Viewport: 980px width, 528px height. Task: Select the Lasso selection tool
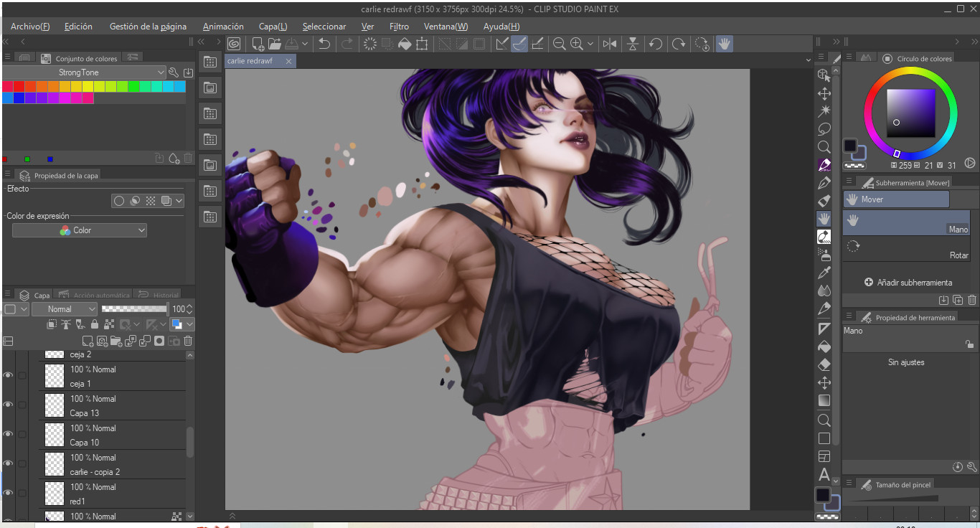tap(824, 129)
